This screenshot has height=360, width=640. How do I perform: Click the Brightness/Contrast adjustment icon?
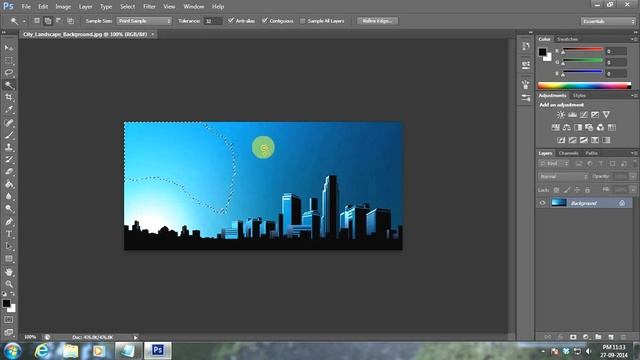click(561, 115)
